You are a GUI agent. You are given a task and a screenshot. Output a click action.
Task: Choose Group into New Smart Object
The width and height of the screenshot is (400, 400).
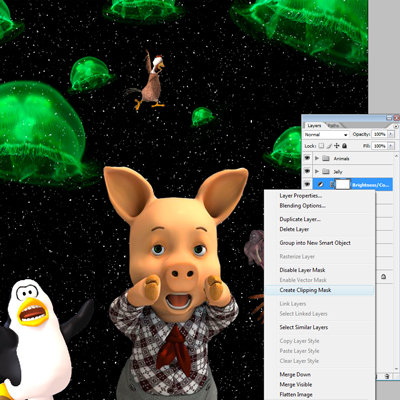click(x=315, y=243)
